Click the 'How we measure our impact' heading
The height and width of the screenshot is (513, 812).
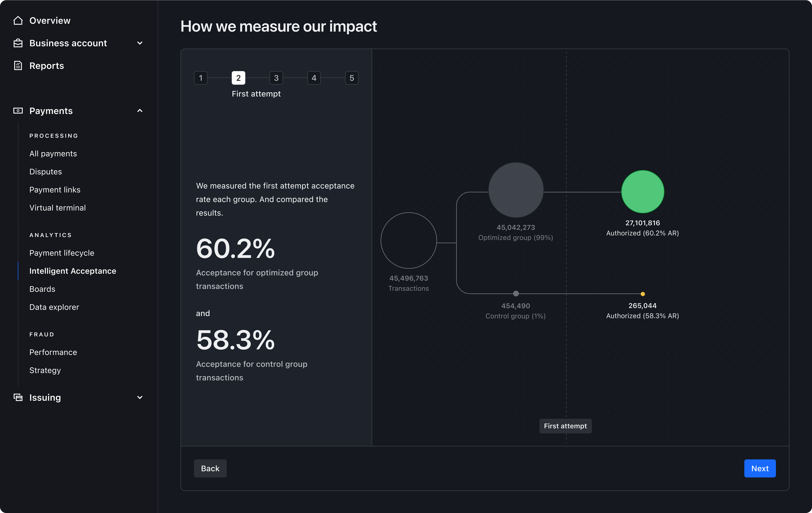[x=279, y=26]
